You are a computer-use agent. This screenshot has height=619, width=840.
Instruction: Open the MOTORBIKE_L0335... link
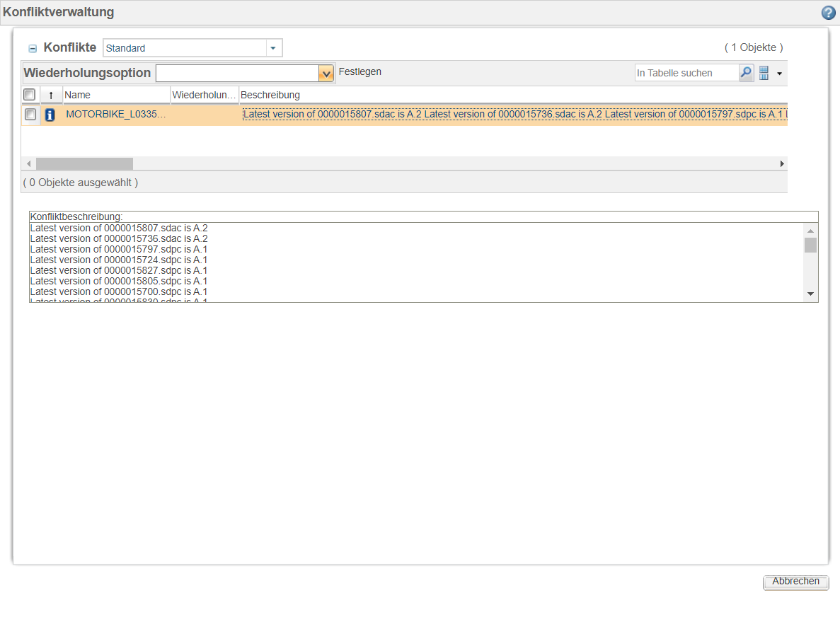point(116,114)
